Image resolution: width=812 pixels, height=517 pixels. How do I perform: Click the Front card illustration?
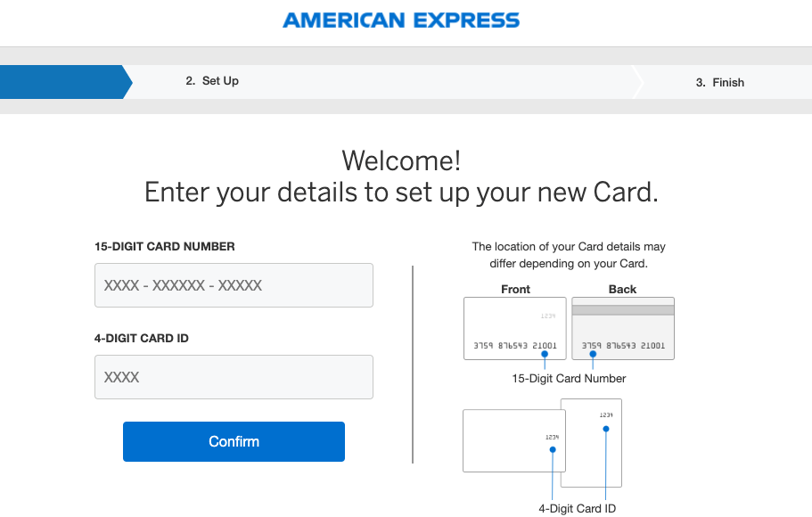coord(514,328)
